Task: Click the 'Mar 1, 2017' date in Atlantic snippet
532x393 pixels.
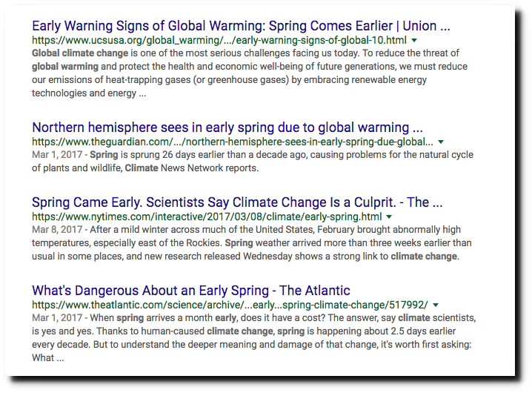Action: pos(57,318)
